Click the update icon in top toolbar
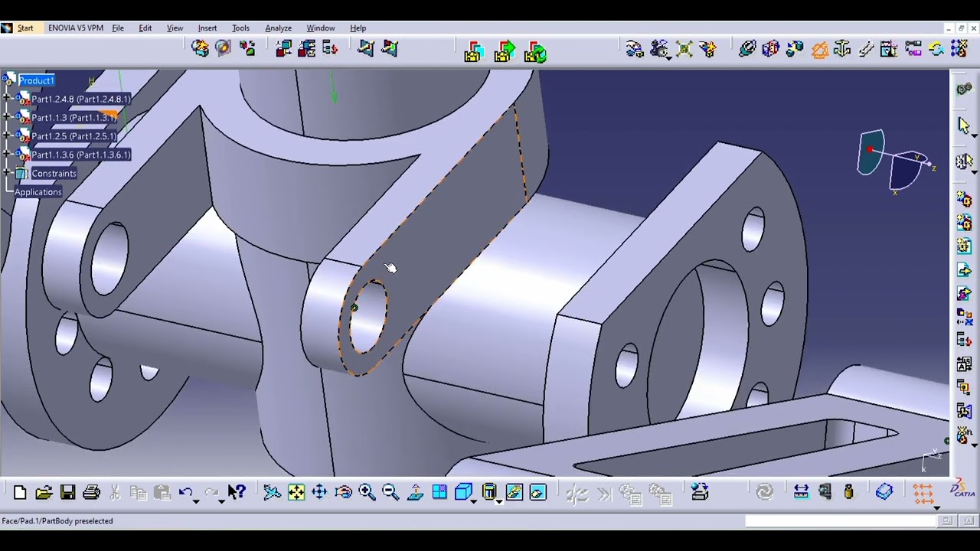The height and width of the screenshot is (551, 980). (x=936, y=49)
